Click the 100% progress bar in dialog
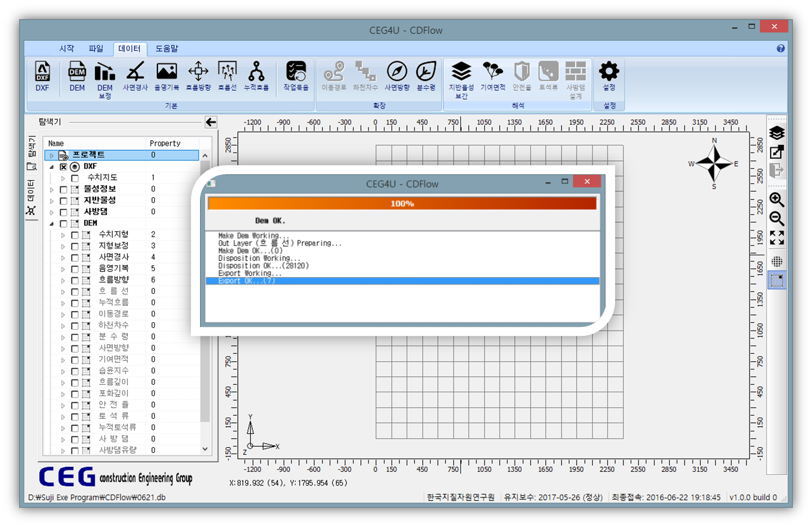Screen dimensions: 812x527 pos(402,203)
